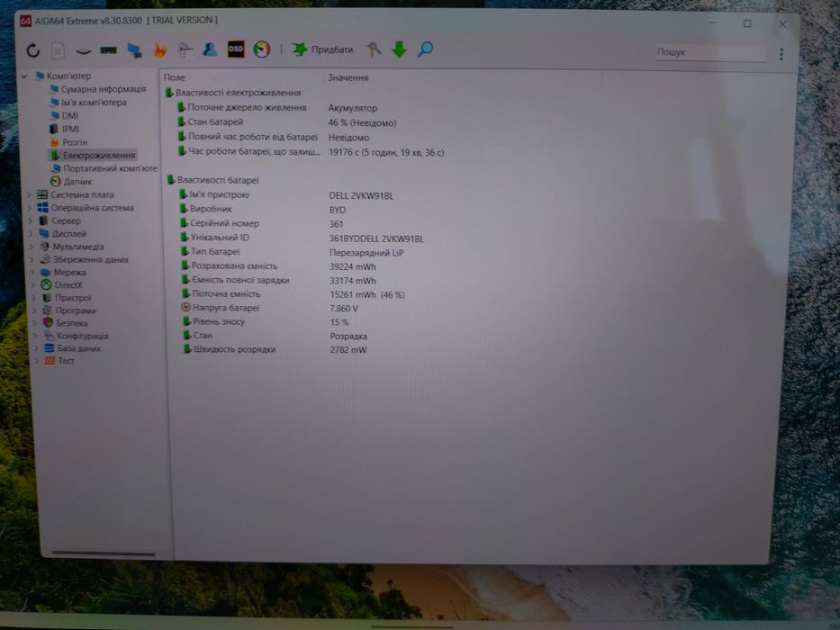Expand the Мультимедіа node

[x=32, y=247]
